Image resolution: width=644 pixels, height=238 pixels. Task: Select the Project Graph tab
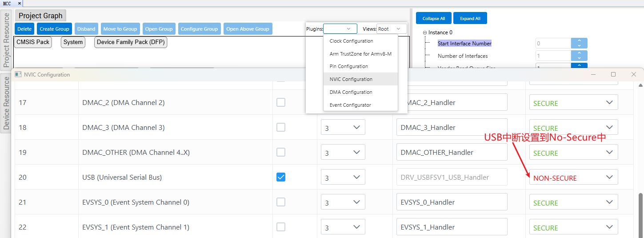point(40,16)
